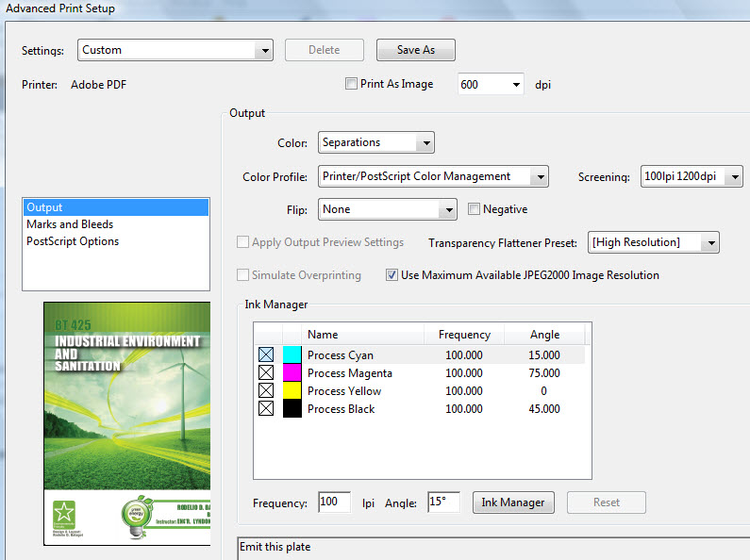The image size is (750, 560).
Task: Uncheck Use Maximum Available JPEG2000 Image Resolution
Action: pos(392,274)
